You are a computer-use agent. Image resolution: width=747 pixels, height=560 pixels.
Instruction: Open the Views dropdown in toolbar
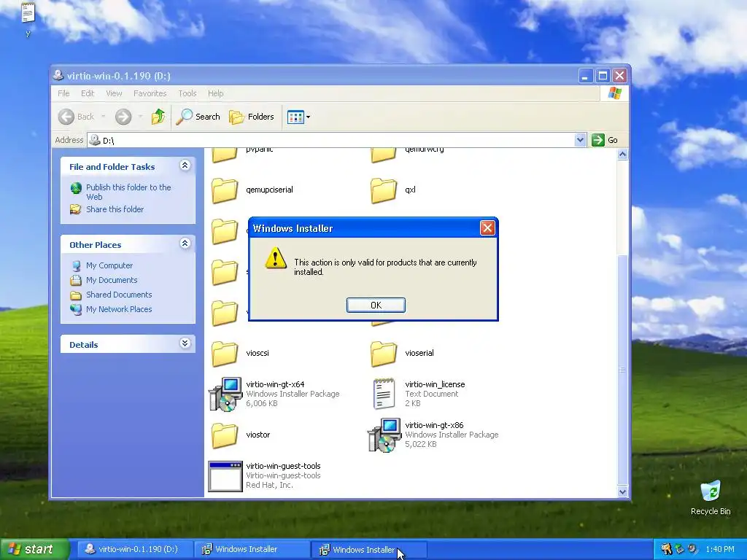tap(298, 117)
